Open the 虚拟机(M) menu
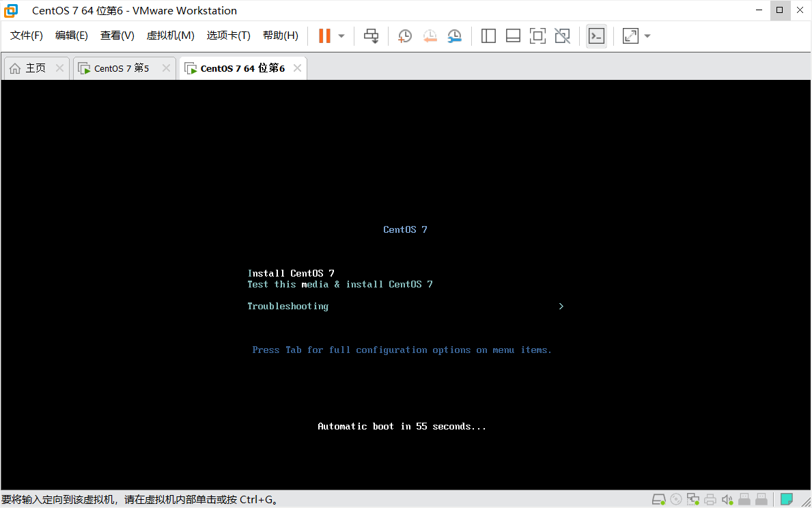This screenshot has height=508, width=812. point(170,36)
